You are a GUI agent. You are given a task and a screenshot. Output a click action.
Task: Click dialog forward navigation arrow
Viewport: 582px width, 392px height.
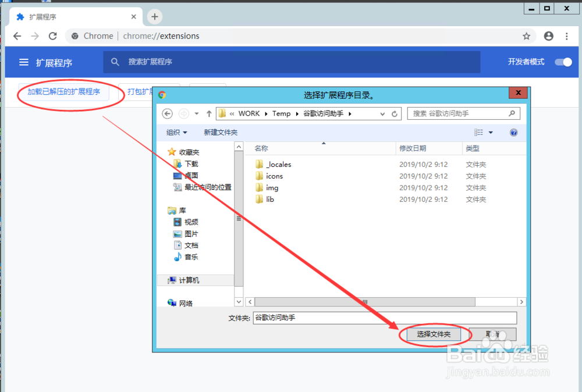184,113
